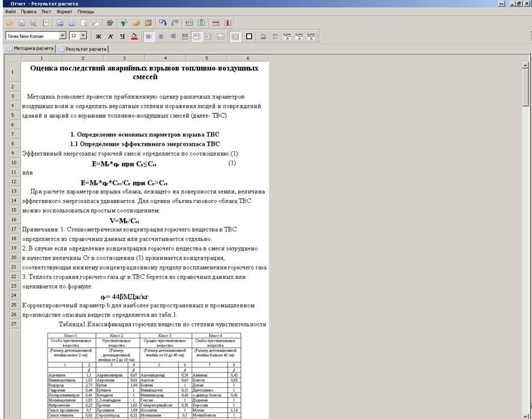
Task: Open the Помощь menu
Action: point(86,11)
